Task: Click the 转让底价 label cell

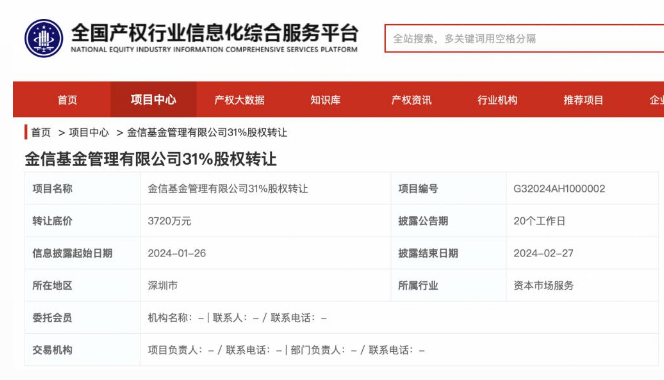Action: click(x=83, y=221)
